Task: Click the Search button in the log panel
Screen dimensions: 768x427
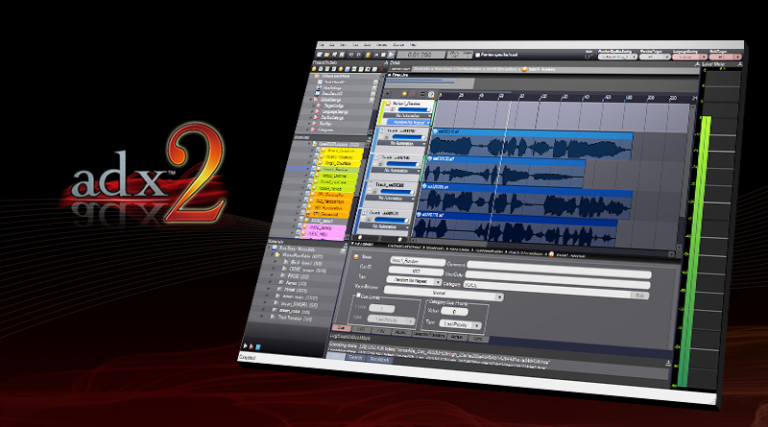Action: (x=354, y=357)
